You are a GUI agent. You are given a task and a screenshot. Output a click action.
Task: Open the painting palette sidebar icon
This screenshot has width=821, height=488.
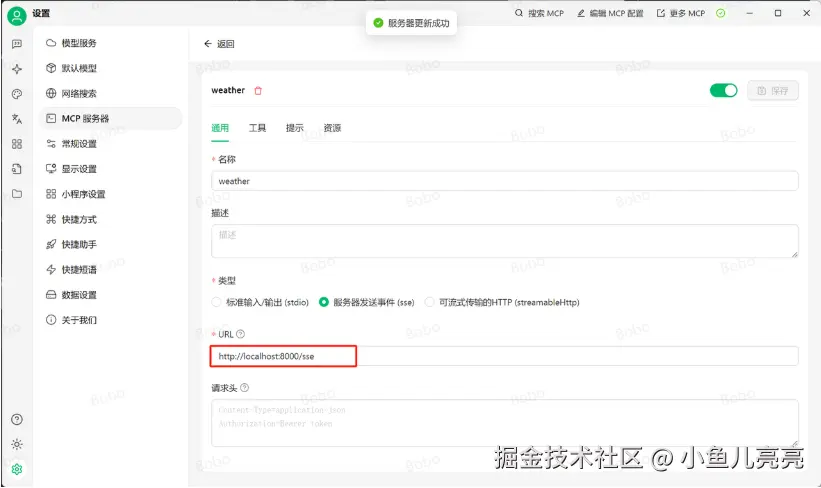point(17,94)
